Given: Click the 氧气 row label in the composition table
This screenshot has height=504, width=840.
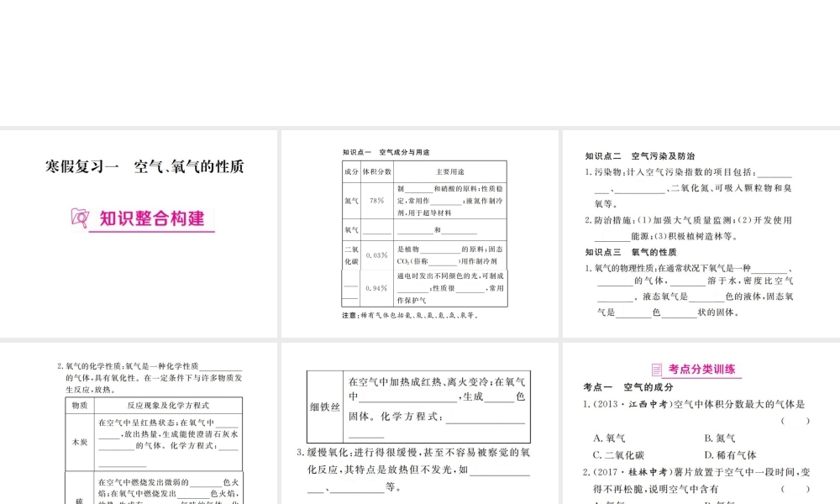Looking at the screenshot, I should 351,230.
